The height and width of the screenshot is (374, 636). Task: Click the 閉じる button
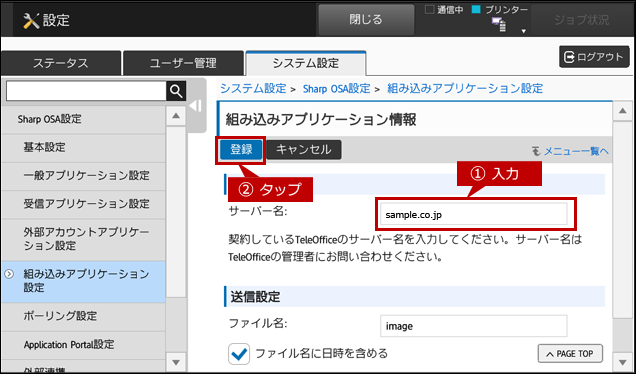(366, 19)
